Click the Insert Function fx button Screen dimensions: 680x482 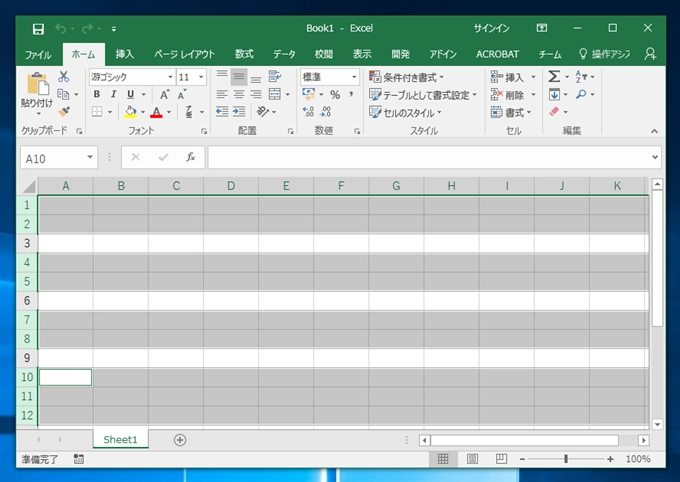click(190, 157)
